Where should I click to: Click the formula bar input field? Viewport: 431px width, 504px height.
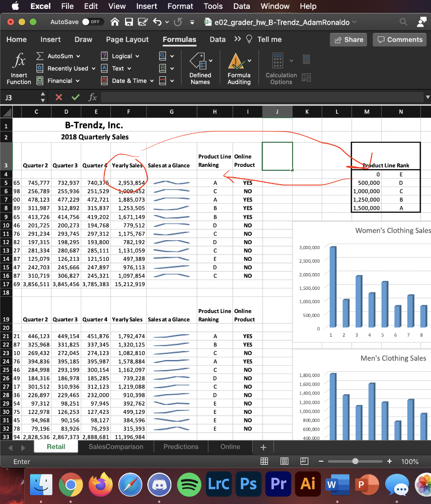[x=261, y=97]
